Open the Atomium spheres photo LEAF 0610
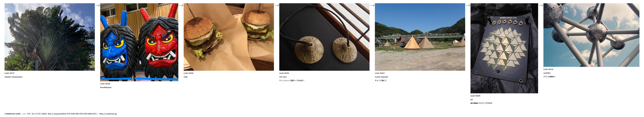The height and width of the screenshot is (117, 644). [x=591, y=35]
